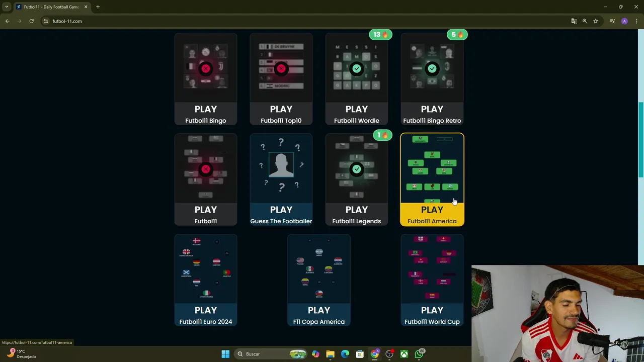
Task: Open Microsoft Store from the taskbar
Action: point(360,354)
